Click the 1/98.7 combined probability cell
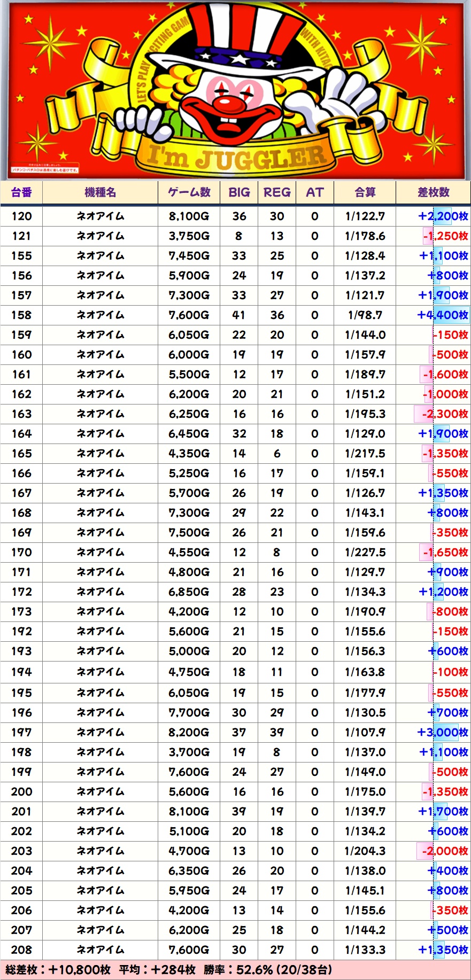The height and width of the screenshot is (980, 471). click(365, 315)
